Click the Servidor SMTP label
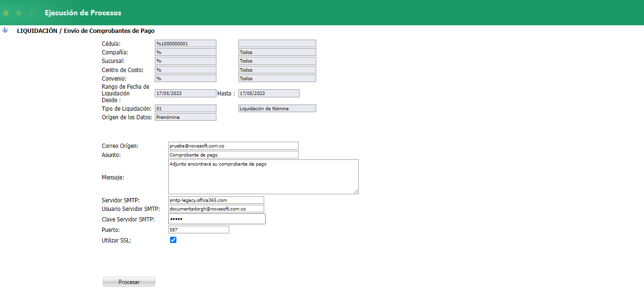644x304 pixels. coord(120,200)
